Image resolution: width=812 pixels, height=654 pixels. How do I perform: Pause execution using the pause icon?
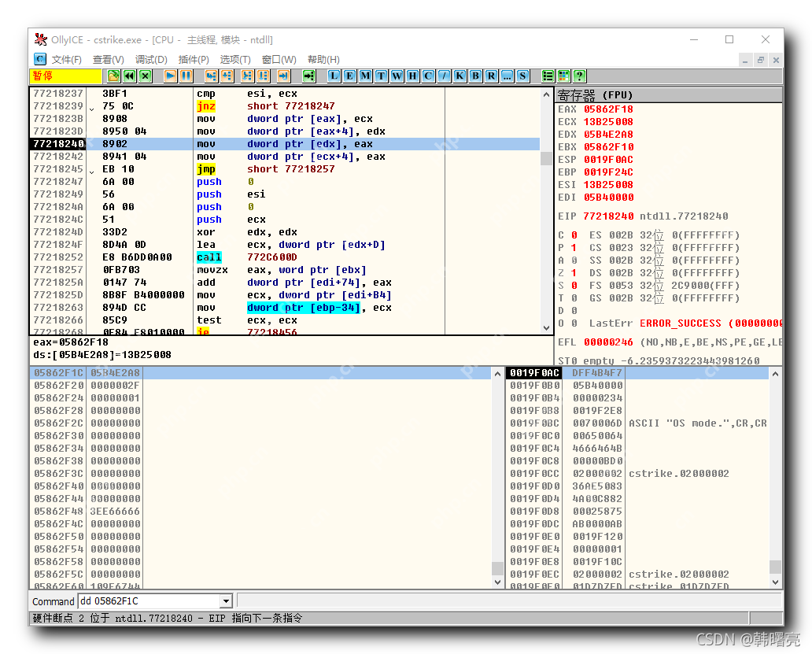click(186, 76)
